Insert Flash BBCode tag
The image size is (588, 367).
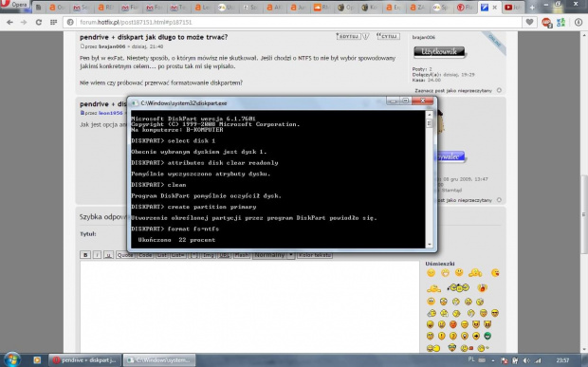[x=242, y=255]
